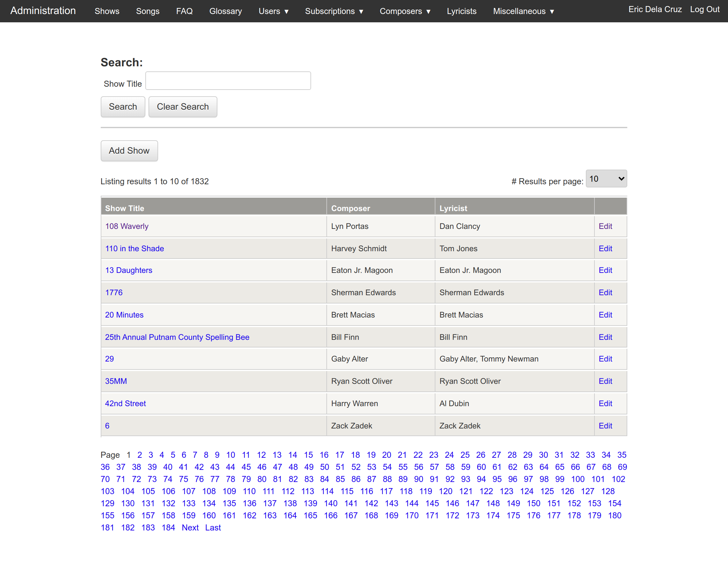Screen dimensions: 728x570
Task: Expand the Subscriptions menu
Action: point(334,11)
